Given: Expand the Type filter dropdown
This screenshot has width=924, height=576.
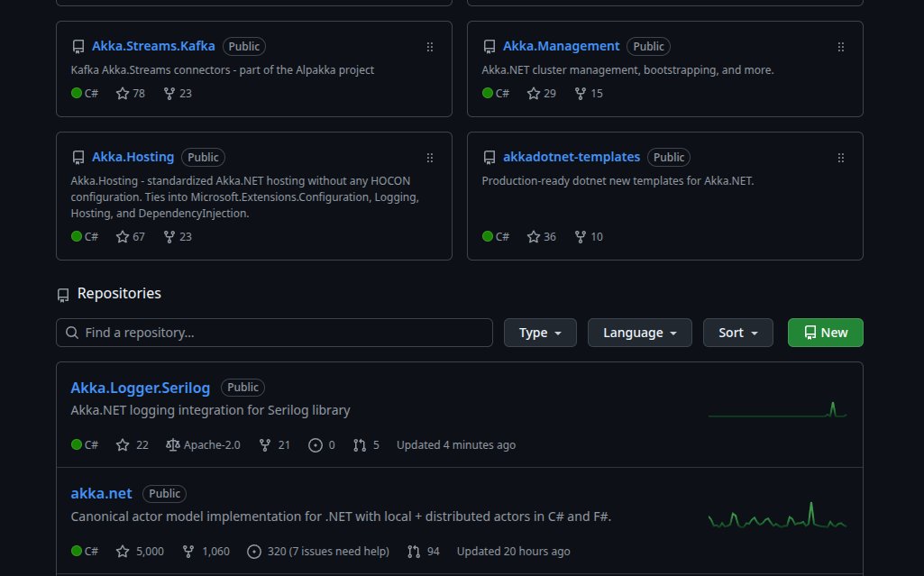Looking at the screenshot, I should tap(540, 333).
